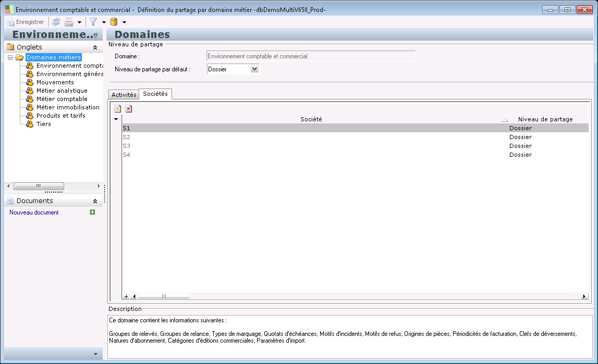598x364 pixels.
Task: Click the refresh arrows toolbar icon
Action: [56, 22]
